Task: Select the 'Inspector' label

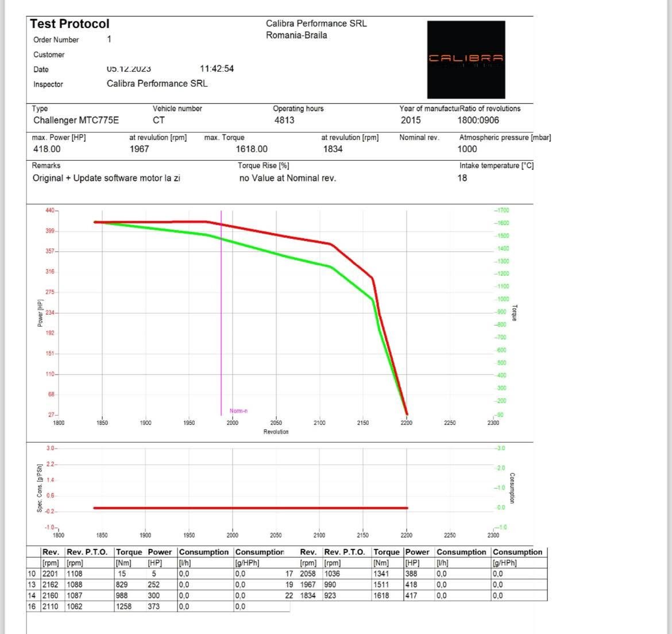Action: pyautogui.click(x=48, y=84)
